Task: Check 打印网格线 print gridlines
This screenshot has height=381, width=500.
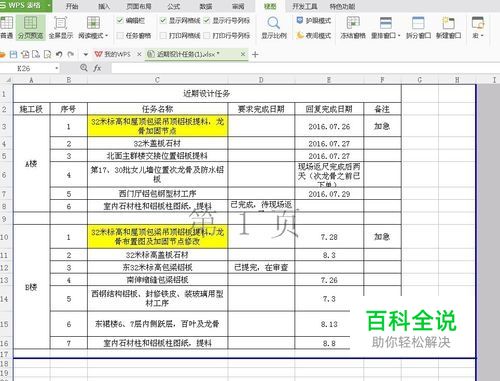Action: (x=163, y=35)
